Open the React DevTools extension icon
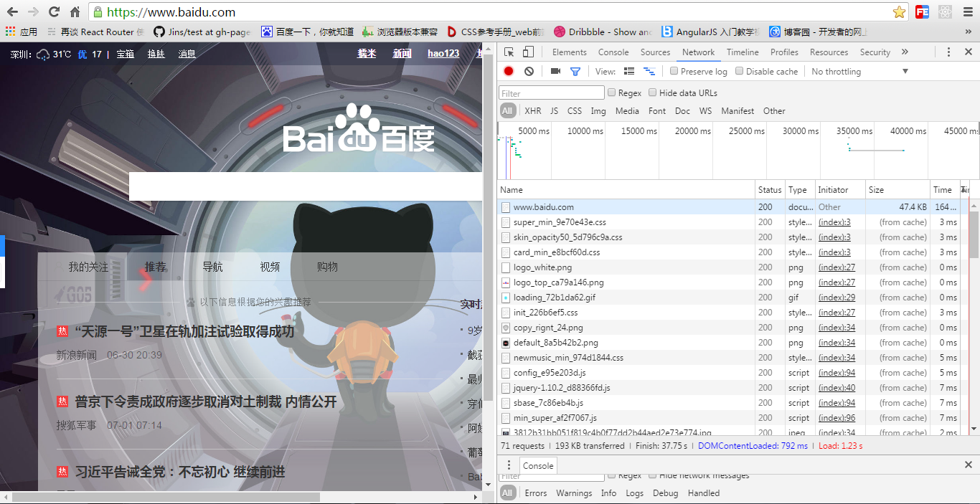This screenshot has width=980, height=504. (944, 12)
